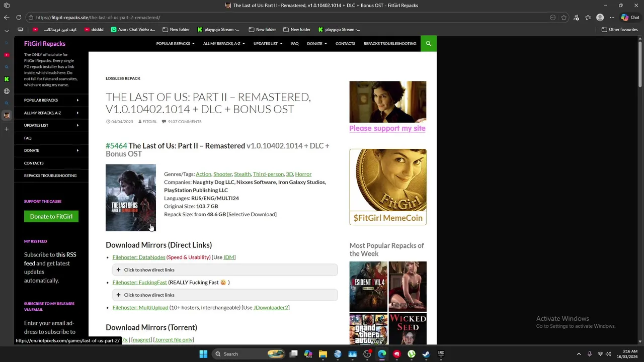Open the Wicked Seed repack thumbnail
This screenshot has width=644, height=362.
(408, 329)
